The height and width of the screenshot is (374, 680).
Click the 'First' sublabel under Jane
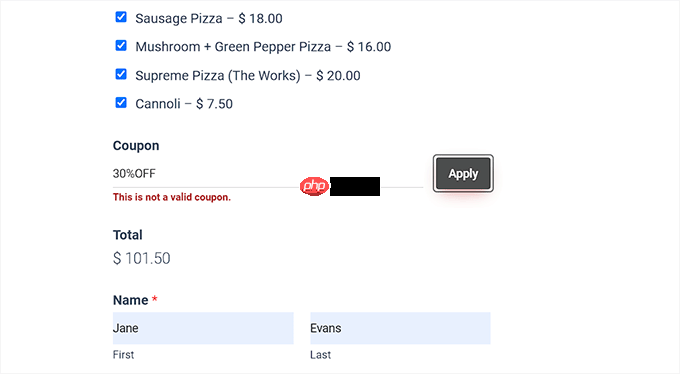coord(123,355)
